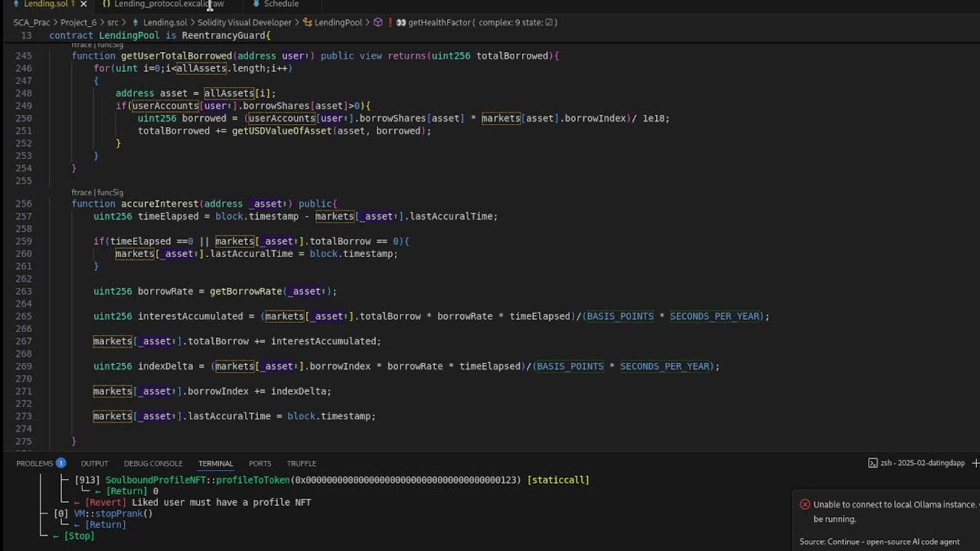980x551 pixels.
Task: Click the method cube icon in breadcrumbs
Action: 378,22
